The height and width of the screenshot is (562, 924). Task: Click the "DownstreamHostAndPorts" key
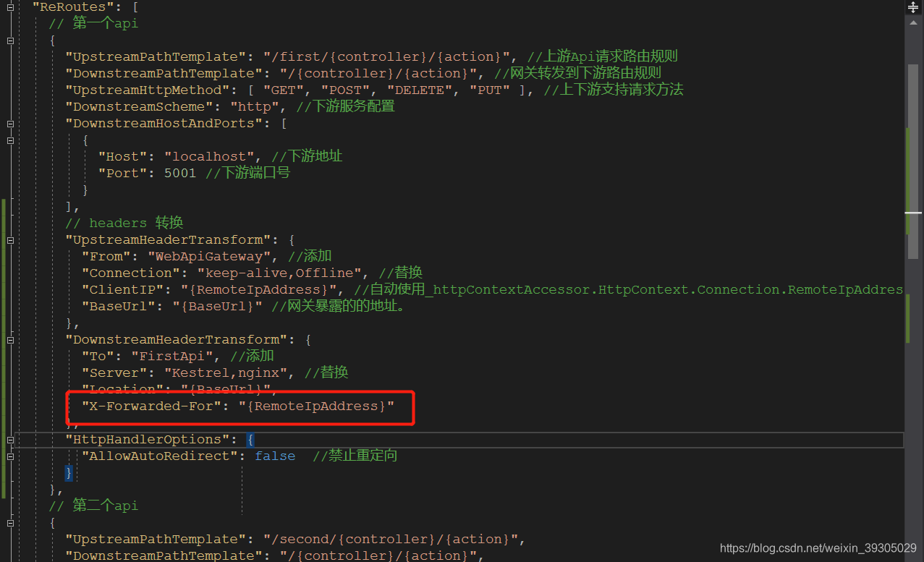(x=164, y=123)
